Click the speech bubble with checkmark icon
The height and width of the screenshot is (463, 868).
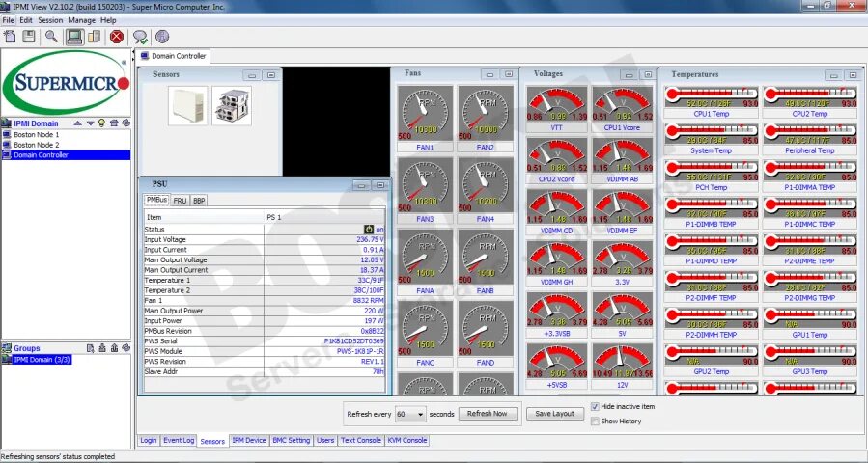point(140,37)
